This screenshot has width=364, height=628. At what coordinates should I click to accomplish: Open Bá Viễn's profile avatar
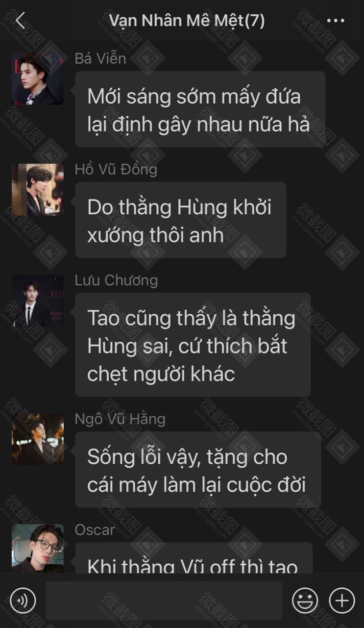[x=38, y=79]
